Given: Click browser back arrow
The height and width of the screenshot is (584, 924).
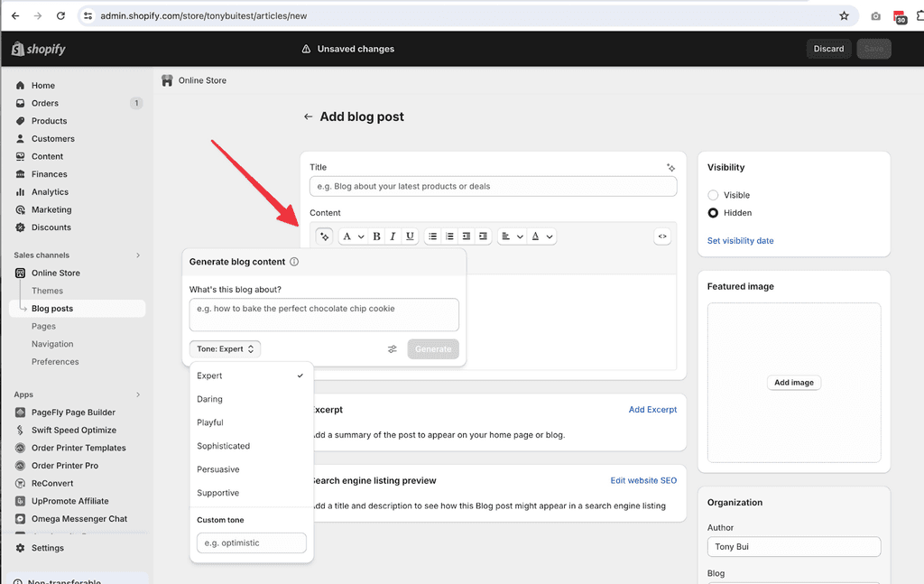Looking at the screenshot, I should click(x=15, y=16).
